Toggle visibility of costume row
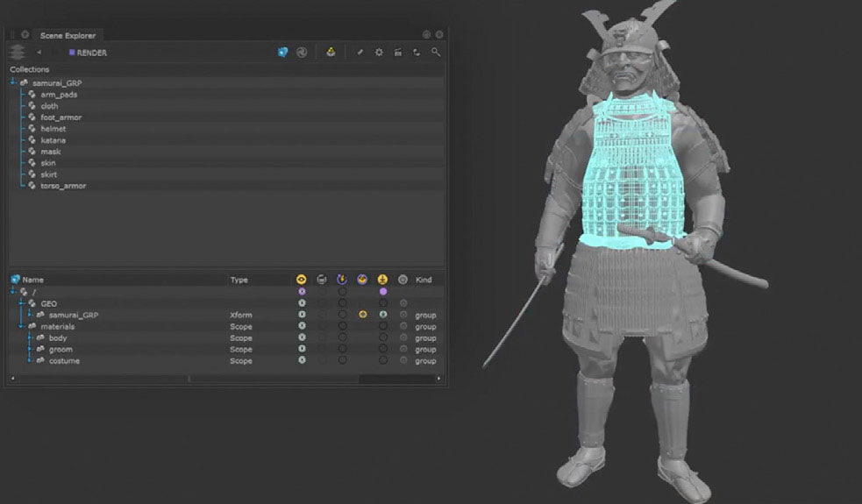862x504 pixels. (302, 360)
